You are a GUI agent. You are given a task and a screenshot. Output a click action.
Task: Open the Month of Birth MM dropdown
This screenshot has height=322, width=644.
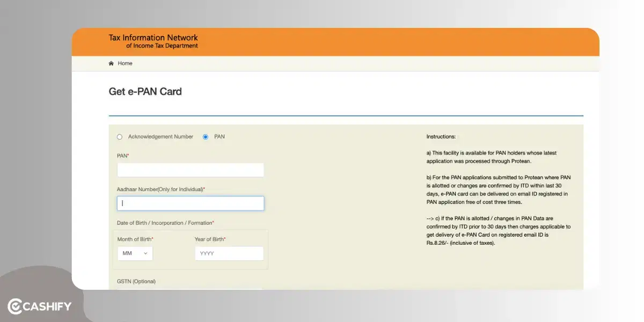click(x=135, y=253)
